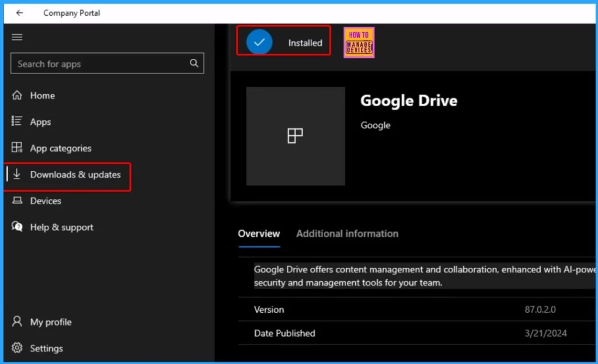This screenshot has height=364, width=598.
Task: Open Help & support
Action: [x=61, y=228]
